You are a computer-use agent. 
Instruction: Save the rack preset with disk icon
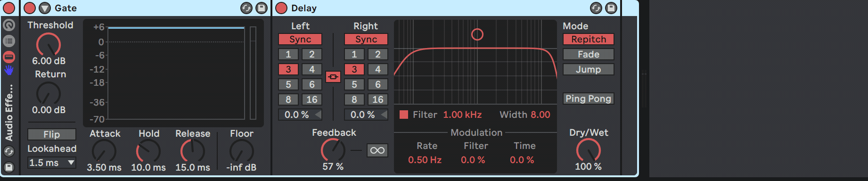coord(9,167)
